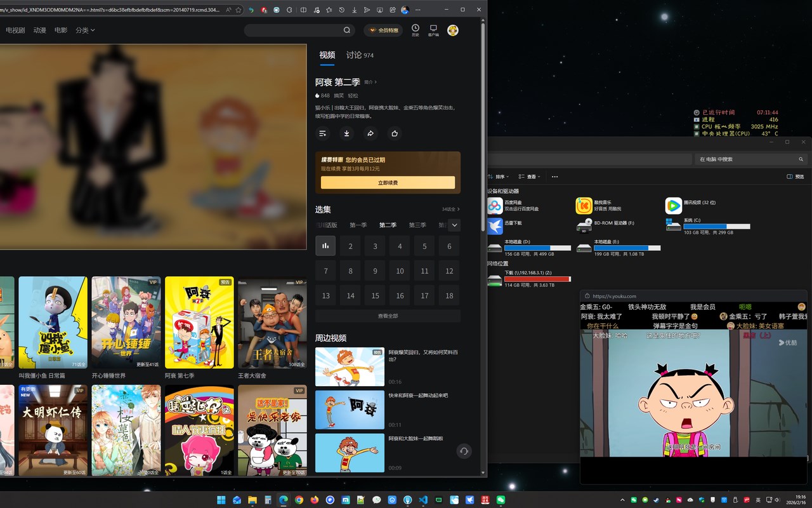Click the 立即续费 renew button

tap(388, 183)
